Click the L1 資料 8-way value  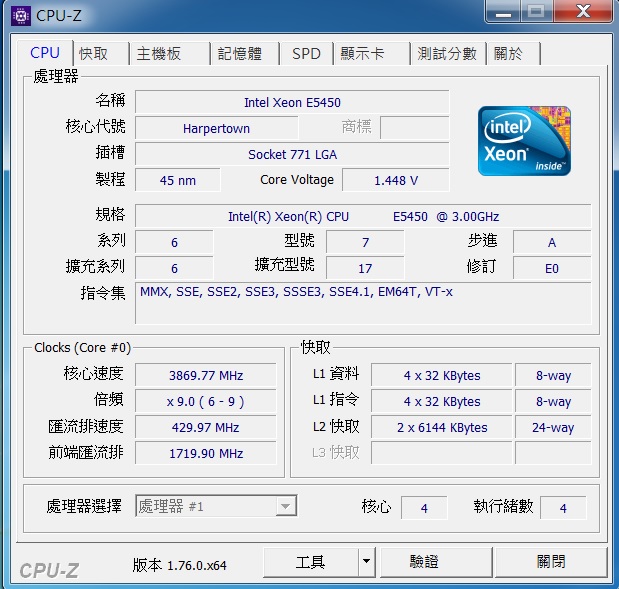click(553, 375)
